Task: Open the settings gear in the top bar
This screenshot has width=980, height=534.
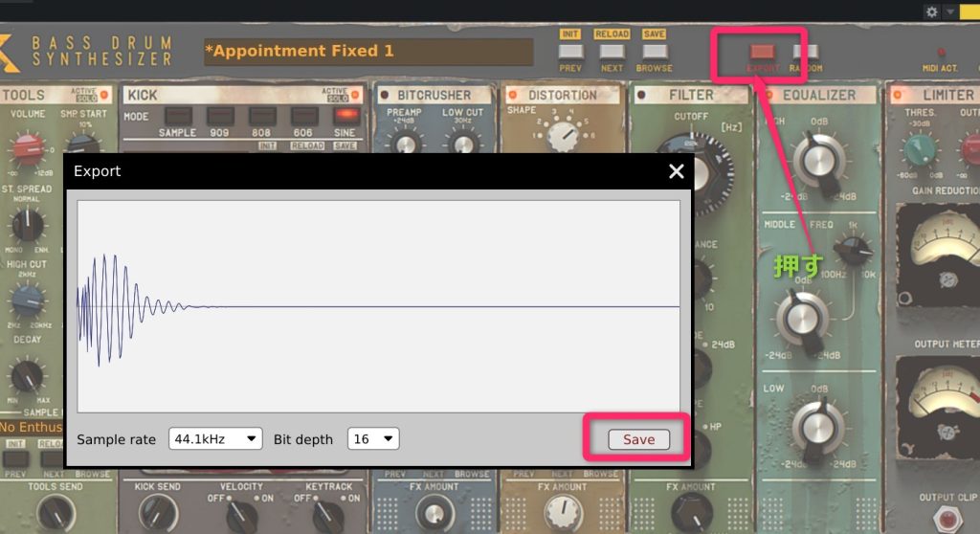Action: [x=932, y=11]
